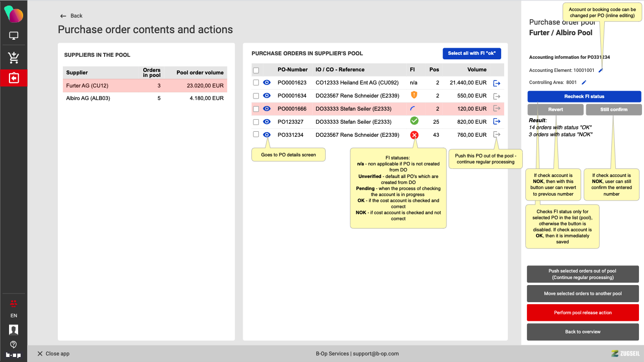
Task: Click the Recheck FI status button
Action: click(584, 97)
